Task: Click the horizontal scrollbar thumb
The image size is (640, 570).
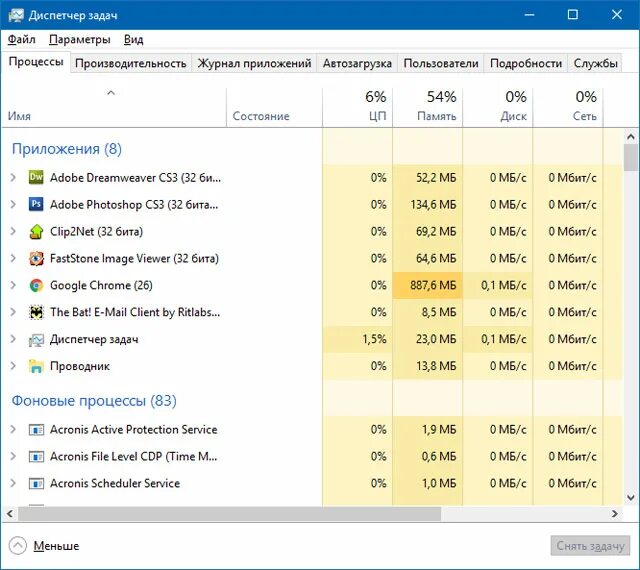Action: coord(226,514)
